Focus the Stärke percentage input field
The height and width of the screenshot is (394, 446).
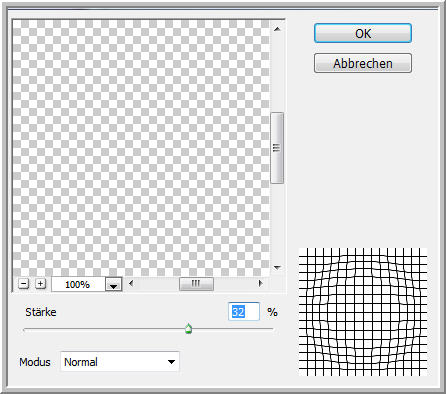coord(244,312)
